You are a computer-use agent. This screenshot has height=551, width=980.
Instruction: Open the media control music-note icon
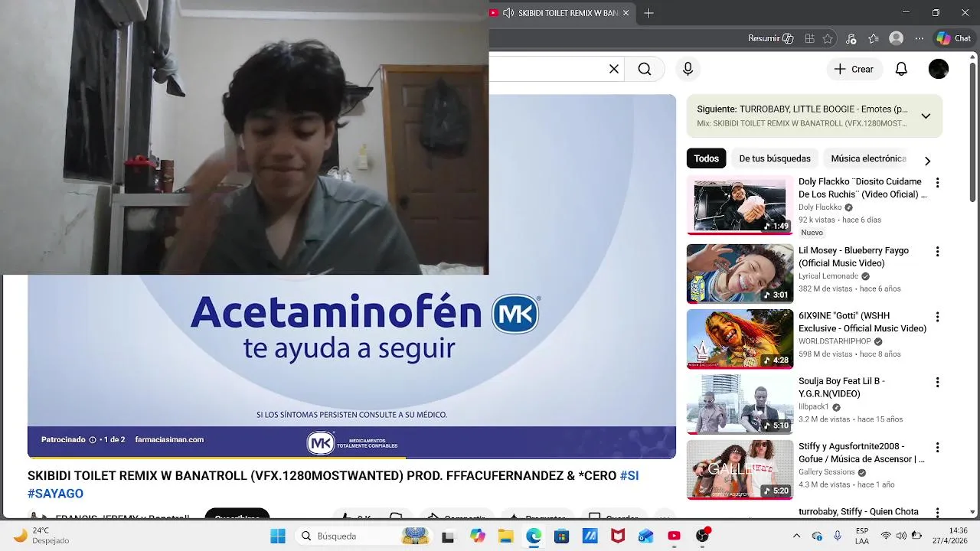click(852, 38)
